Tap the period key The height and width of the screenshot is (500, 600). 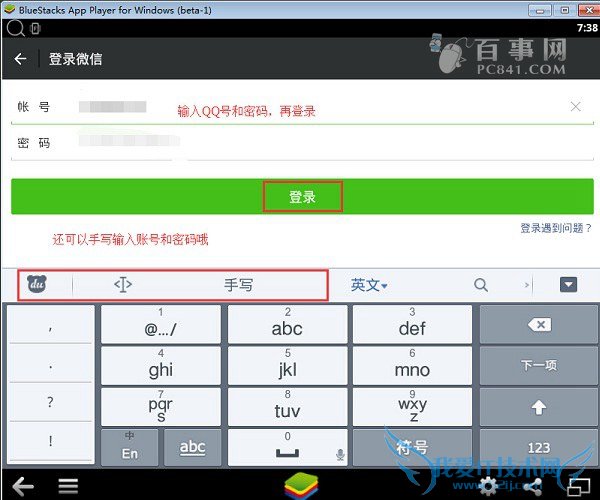coord(51,363)
